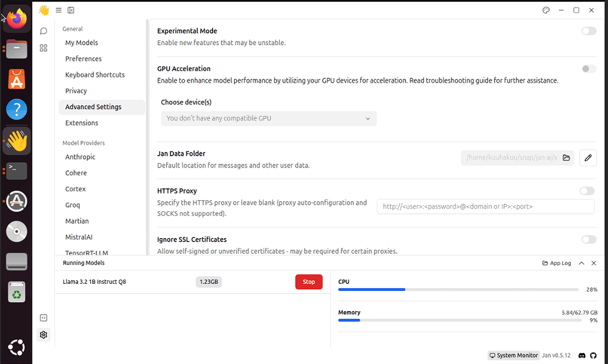608x364 pixels.
Task: Stop the running Llama 3.2 1B model
Action: pos(309,282)
